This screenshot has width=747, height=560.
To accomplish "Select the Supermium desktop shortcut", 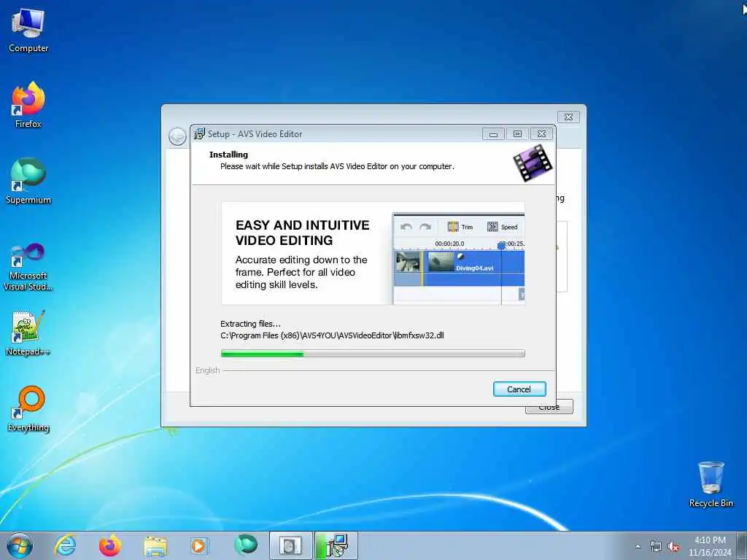I will click(x=28, y=181).
